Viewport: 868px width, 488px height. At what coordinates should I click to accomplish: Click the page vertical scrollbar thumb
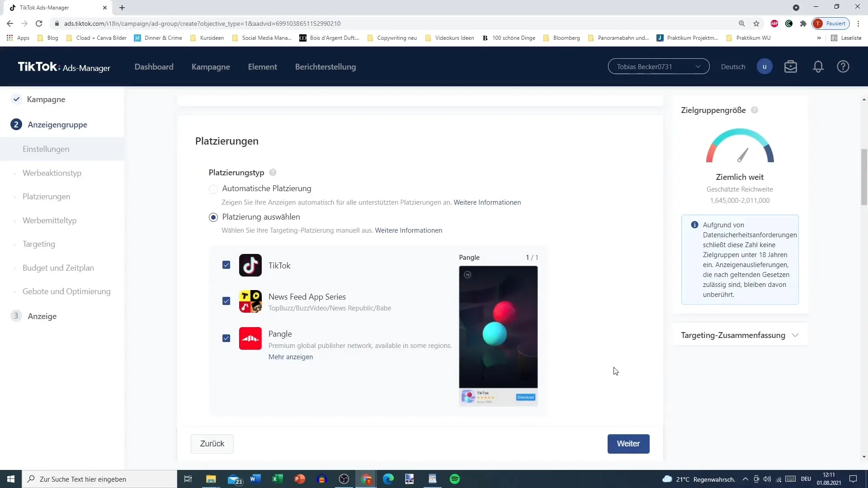click(864, 177)
